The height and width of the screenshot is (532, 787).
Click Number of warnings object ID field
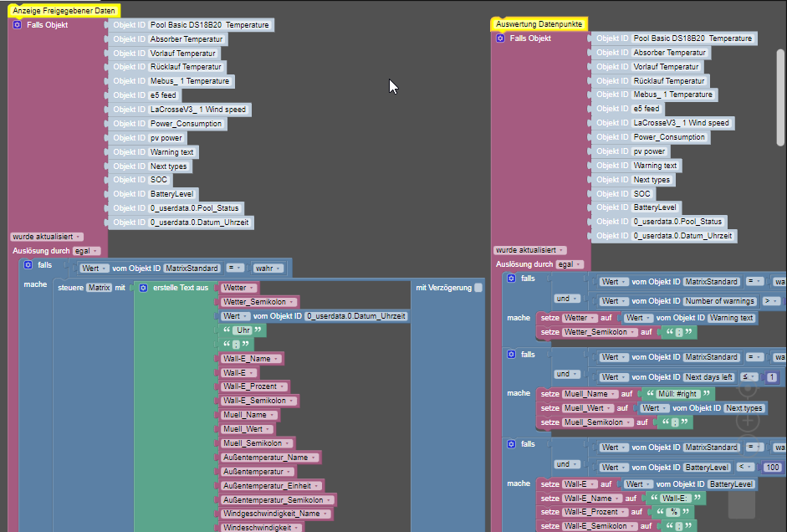tap(720, 301)
